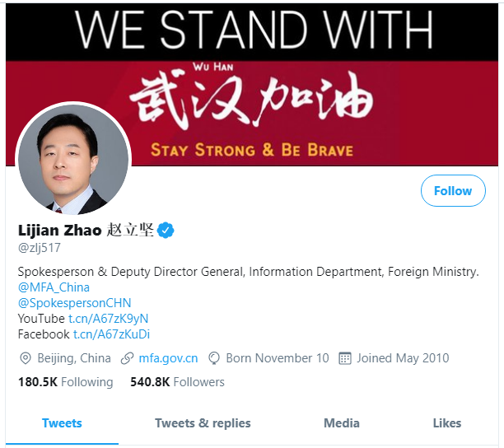Open the @MFA_China mention link
Screen dimensions: 504x448
(54, 287)
